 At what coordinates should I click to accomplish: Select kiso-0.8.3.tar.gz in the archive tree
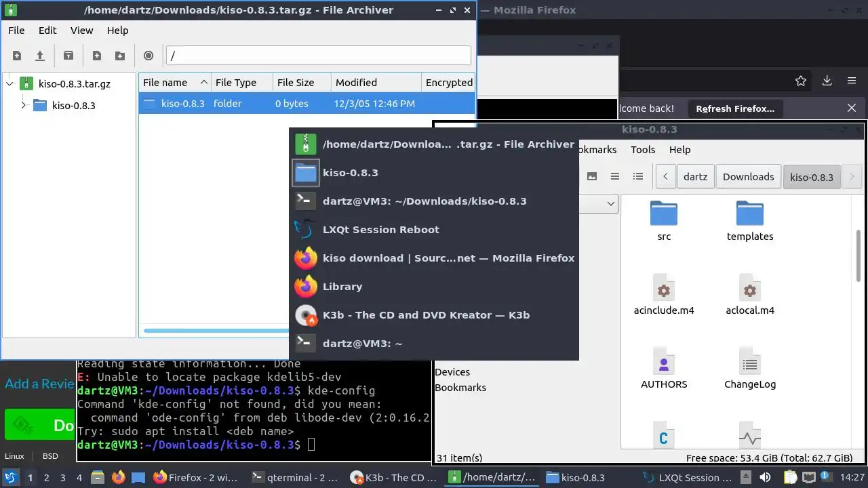(x=74, y=84)
